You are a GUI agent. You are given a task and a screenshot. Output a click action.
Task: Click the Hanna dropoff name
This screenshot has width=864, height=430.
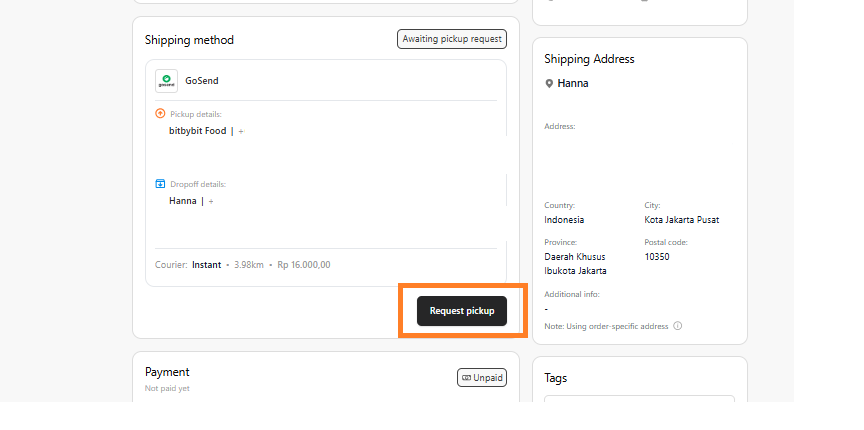(183, 201)
